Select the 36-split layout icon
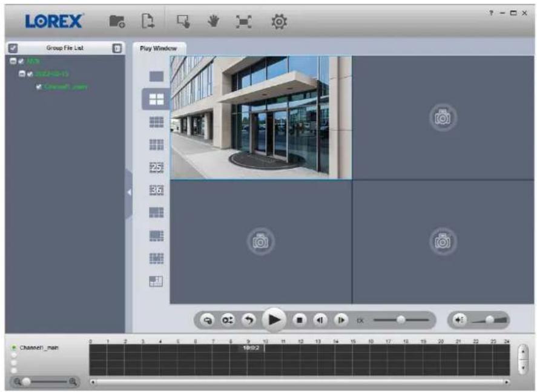Screen dimensions: 537x392 pos(157,190)
